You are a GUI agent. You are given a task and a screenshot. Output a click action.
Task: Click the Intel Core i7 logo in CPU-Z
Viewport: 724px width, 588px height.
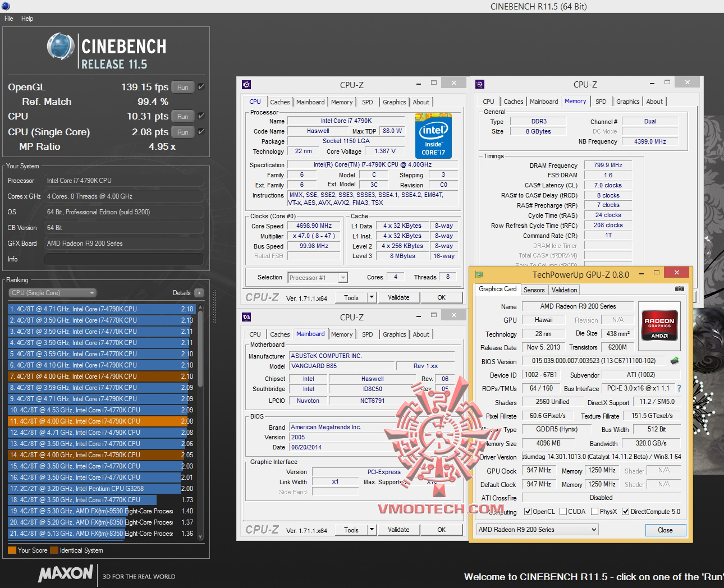tap(433, 136)
